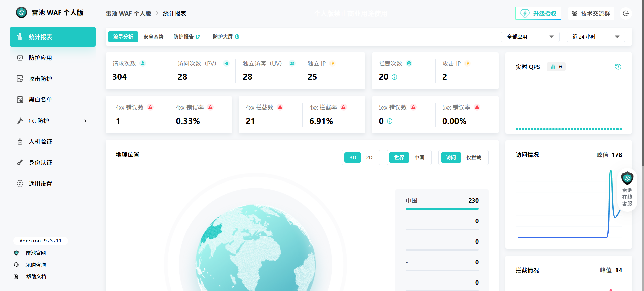644x291 pixels.
Task: Click the info icon next to 拦截次数 value 20
Action: point(394,77)
